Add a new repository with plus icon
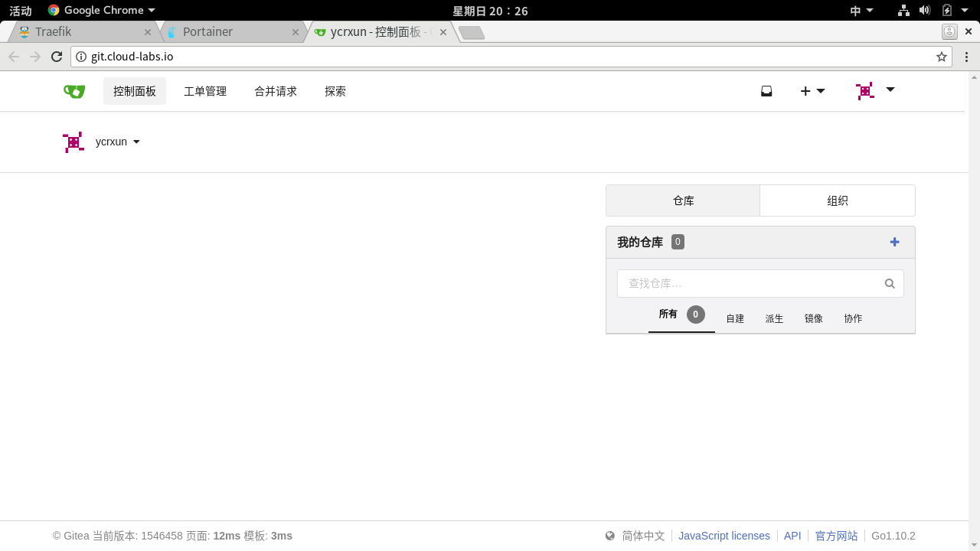Image resolution: width=980 pixels, height=551 pixels. coord(894,242)
